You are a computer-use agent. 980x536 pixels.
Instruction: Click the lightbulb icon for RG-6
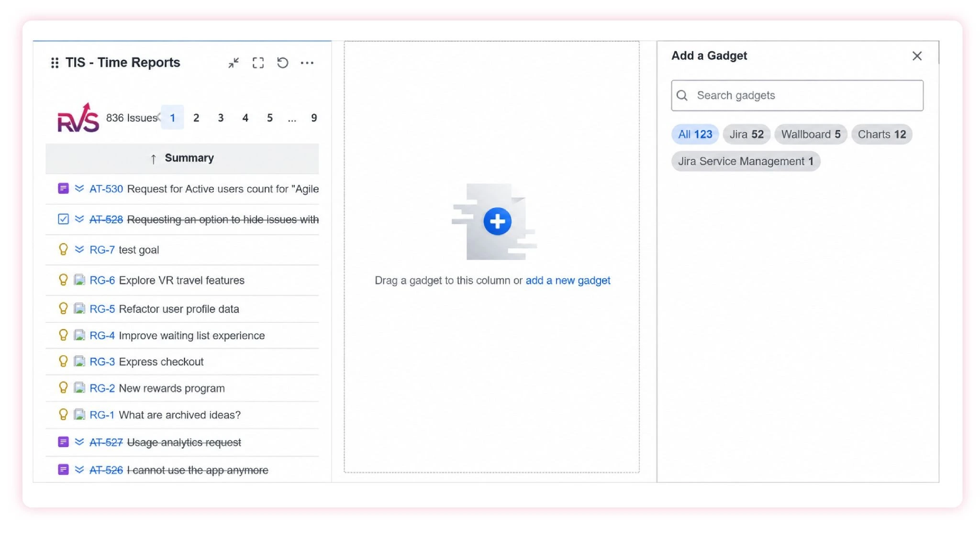coord(63,280)
